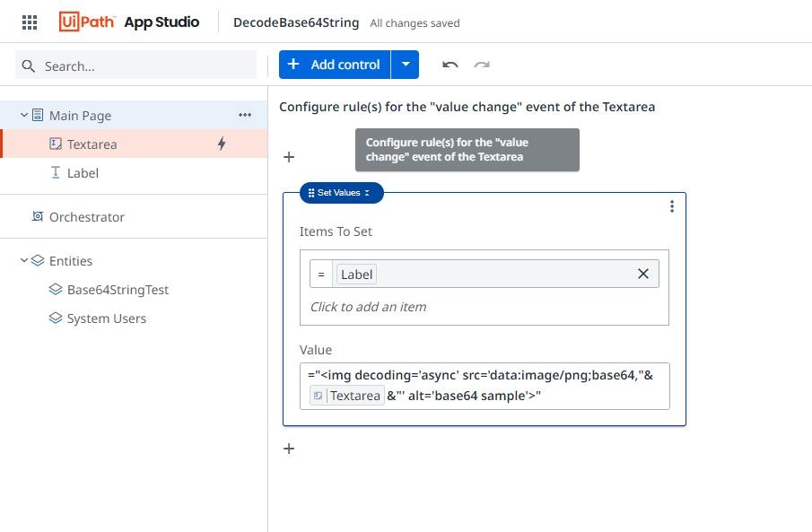Image resolution: width=812 pixels, height=532 pixels.
Task: Select the Orchestrator tree item
Action: [x=86, y=217]
